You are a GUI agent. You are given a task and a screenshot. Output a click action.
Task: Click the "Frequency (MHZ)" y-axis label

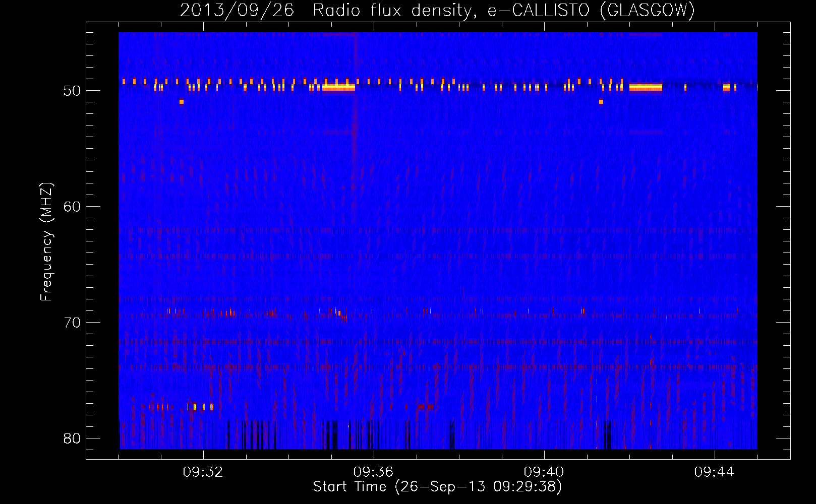(46, 242)
